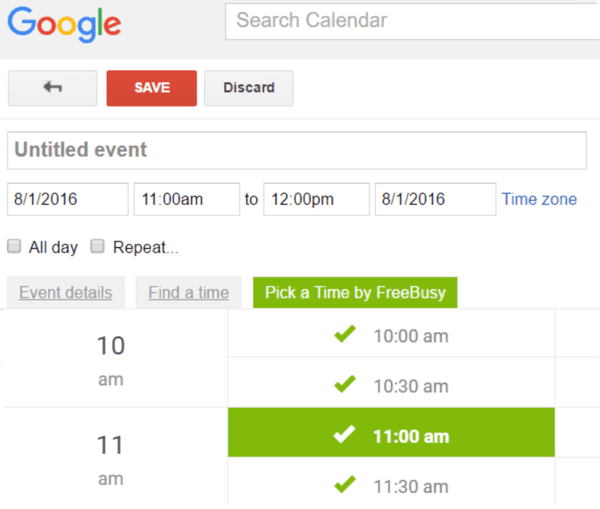Toggle the Repeat checkbox

tap(98, 246)
